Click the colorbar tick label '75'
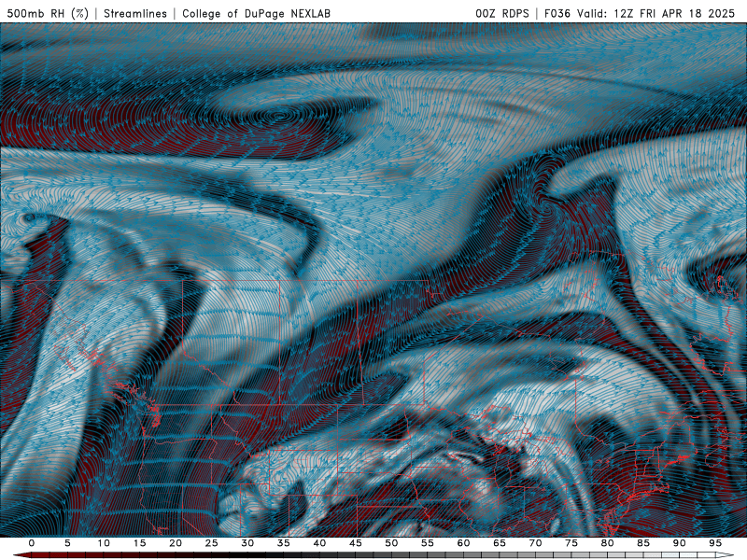 571,543
